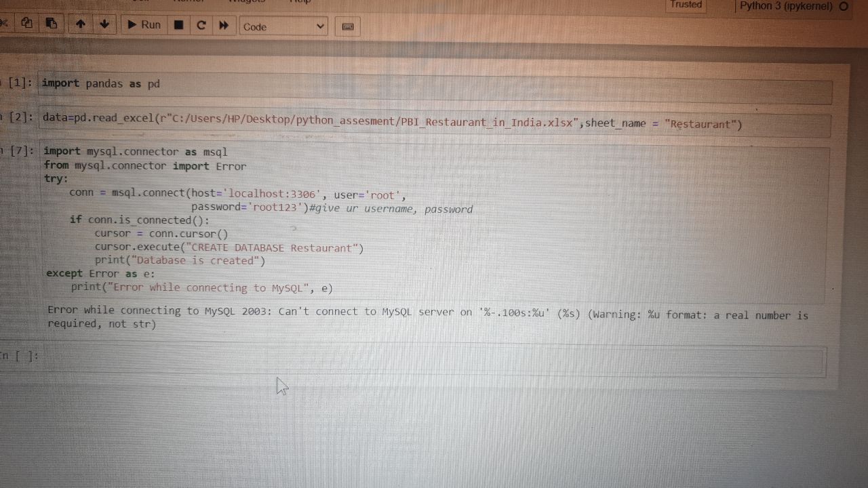Screen dimensions: 868x488
Task: Click the from mysql.connector import Error line
Action: tap(145, 165)
